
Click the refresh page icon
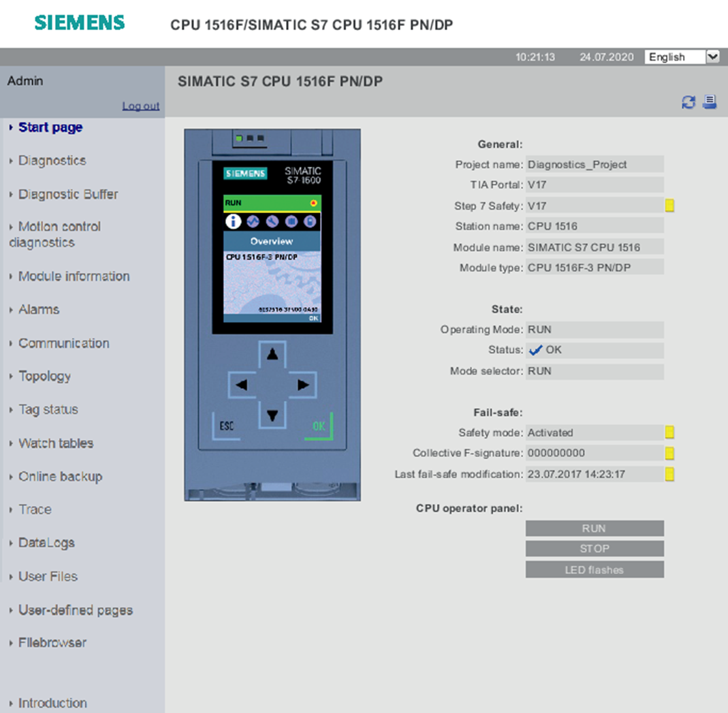coord(688,102)
